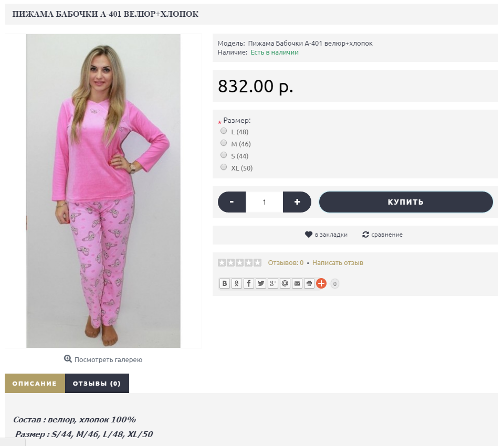
Task: Choose size M (46) option
Action: click(224, 143)
